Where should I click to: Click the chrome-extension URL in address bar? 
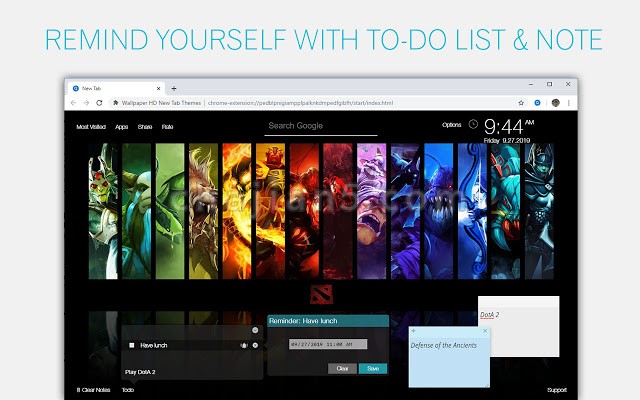[x=300, y=103]
